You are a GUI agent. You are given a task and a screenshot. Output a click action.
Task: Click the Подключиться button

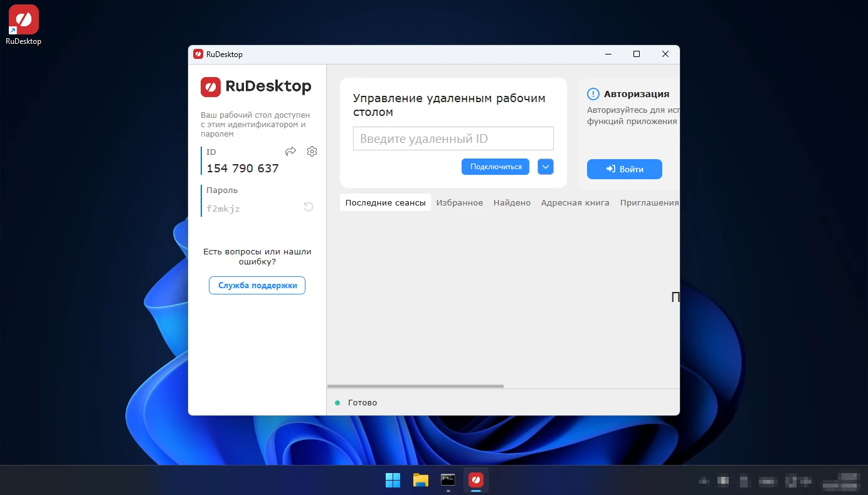click(495, 167)
